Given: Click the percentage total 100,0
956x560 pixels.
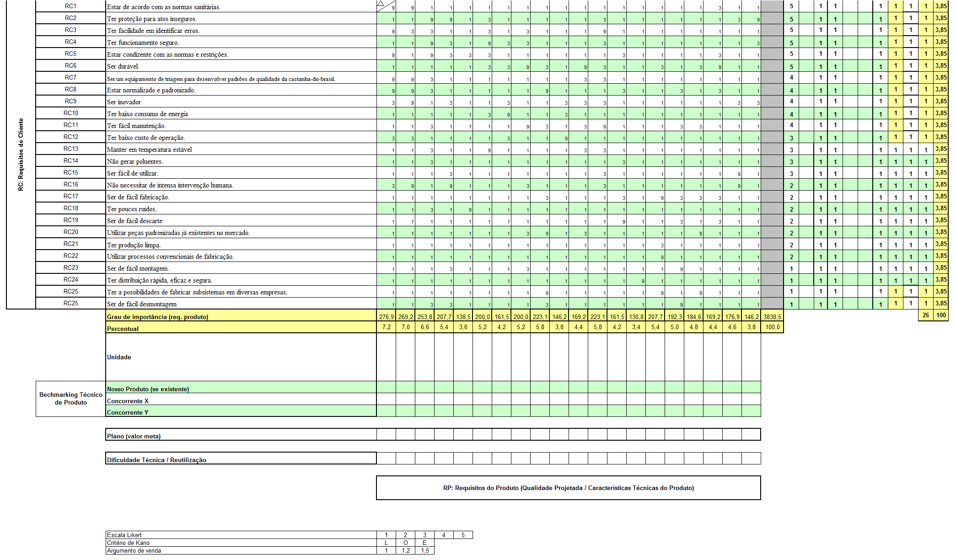Looking at the screenshot, I should click(x=772, y=327).
